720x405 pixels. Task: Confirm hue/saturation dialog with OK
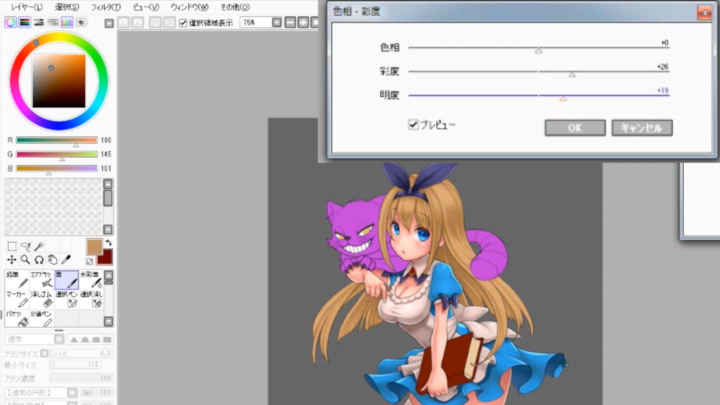[x=575, y=128]
